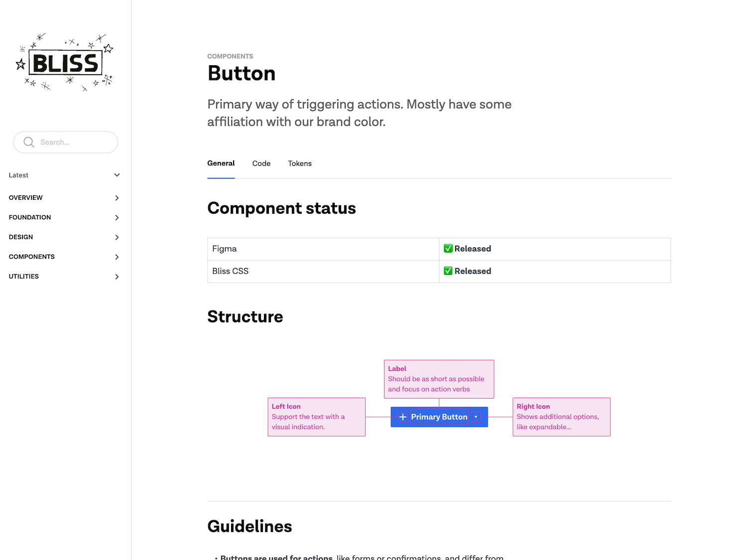Image resolution: width=747 pixels, height=560 pixels.
Task: Click the small caret icon on Primary Button
Action: click(x=476, y=417)
